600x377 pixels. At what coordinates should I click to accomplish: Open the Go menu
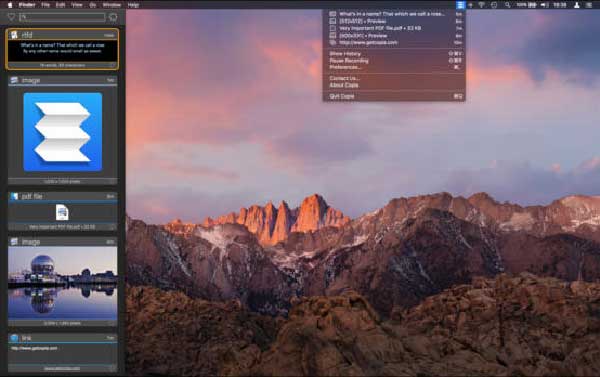tap(93, 5)
